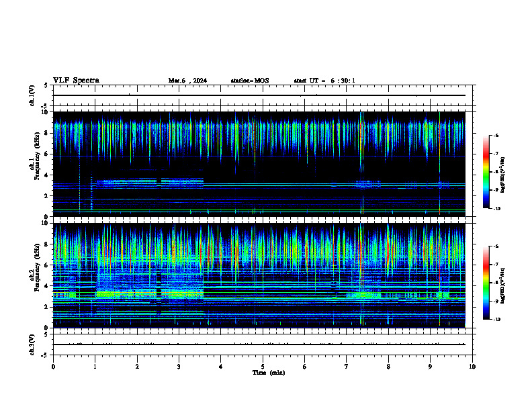Click the "Time (min)" x-axis label
Viewport: 532px width, 411px height.
tap(269, 373)
